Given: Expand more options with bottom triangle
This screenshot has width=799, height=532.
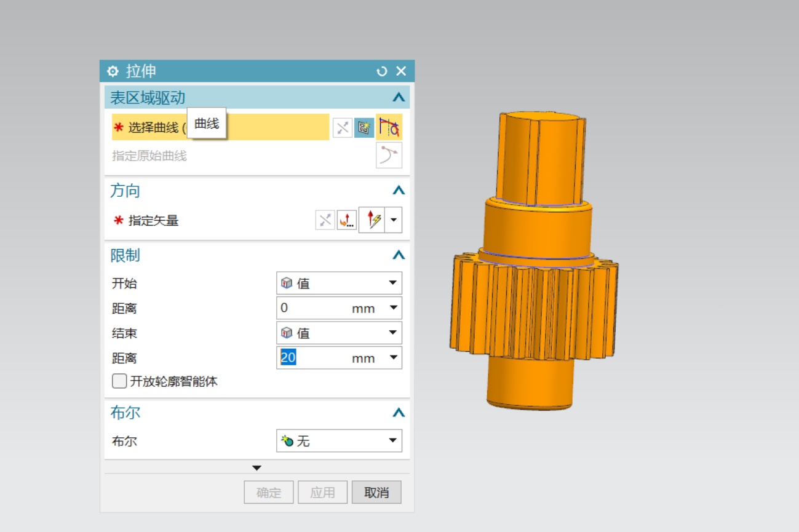Looking at the screenshot, I should pyautogui.click(x=257, y=468).
